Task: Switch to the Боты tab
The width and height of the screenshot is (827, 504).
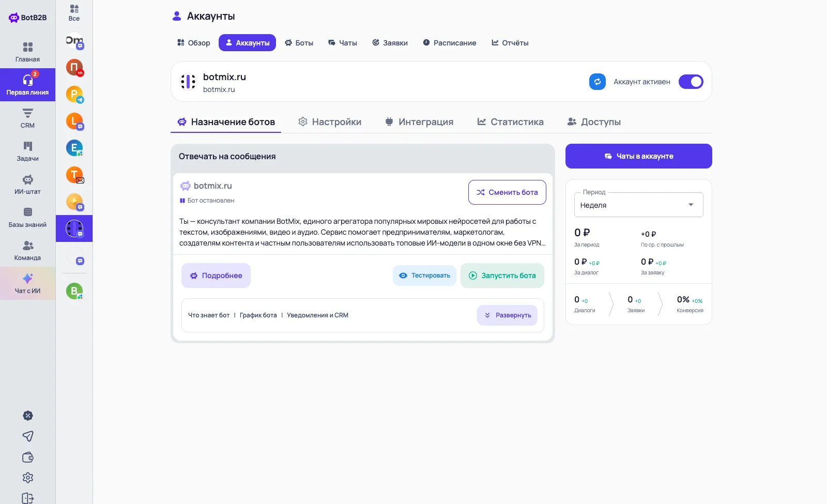Action: [x=299, y=43]
